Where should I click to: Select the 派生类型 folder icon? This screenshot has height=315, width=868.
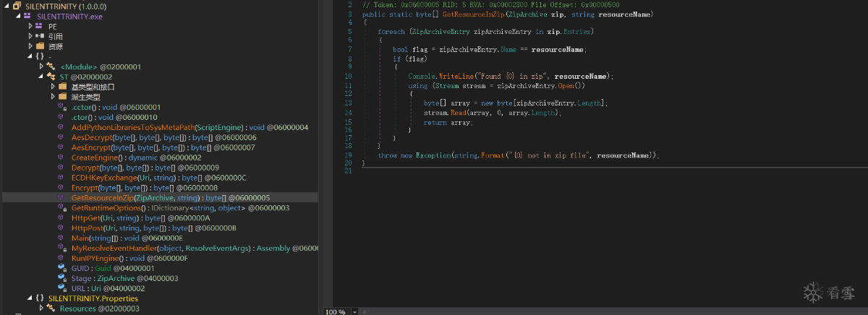click(x=63, y=97)
